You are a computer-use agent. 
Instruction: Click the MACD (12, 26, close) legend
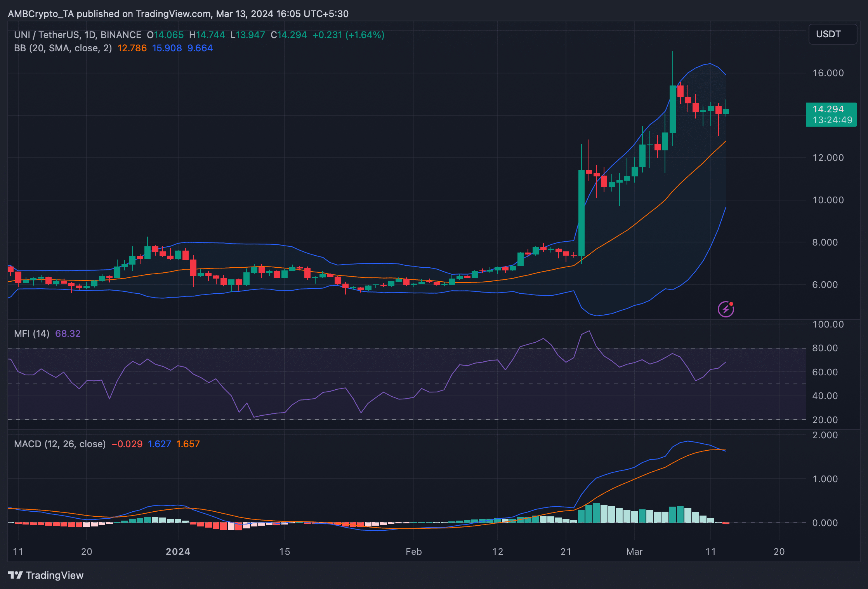(60, 444)
